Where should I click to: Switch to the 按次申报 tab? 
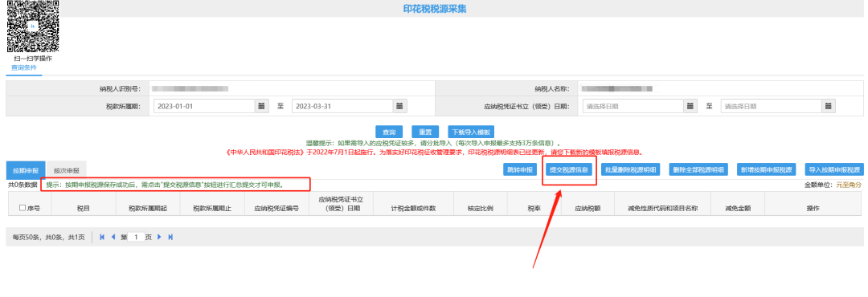(x=67, y=170)
